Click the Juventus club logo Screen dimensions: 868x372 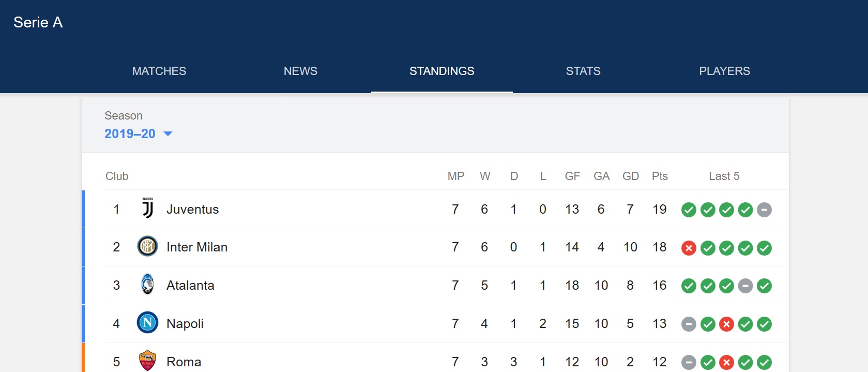point(147,209)
